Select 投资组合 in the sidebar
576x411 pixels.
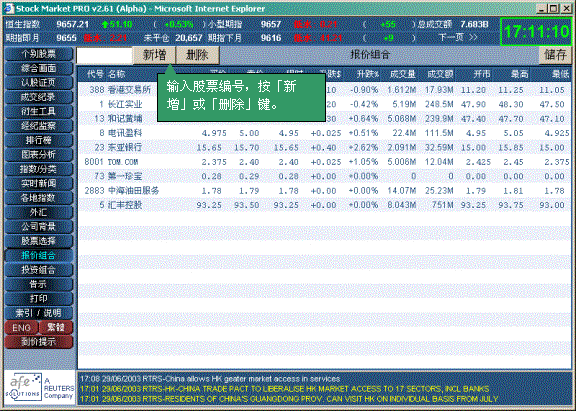click(39, 270)
